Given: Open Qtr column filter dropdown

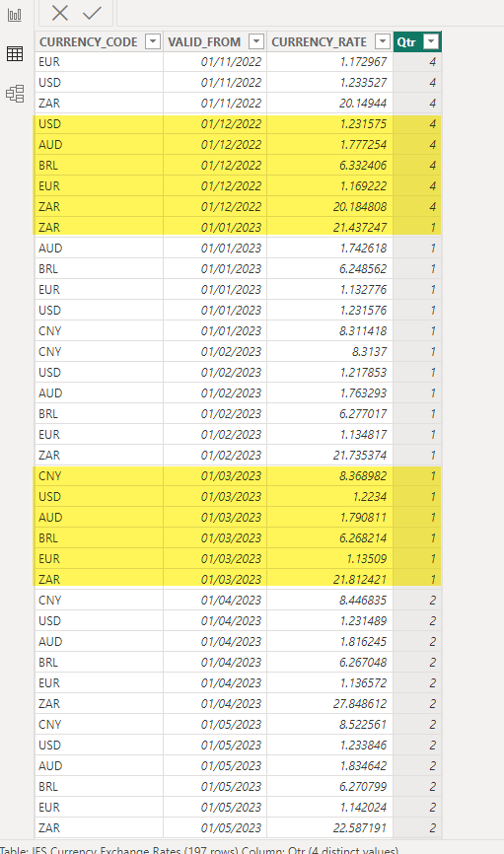Looking at the screenshot, I should 432,41.
